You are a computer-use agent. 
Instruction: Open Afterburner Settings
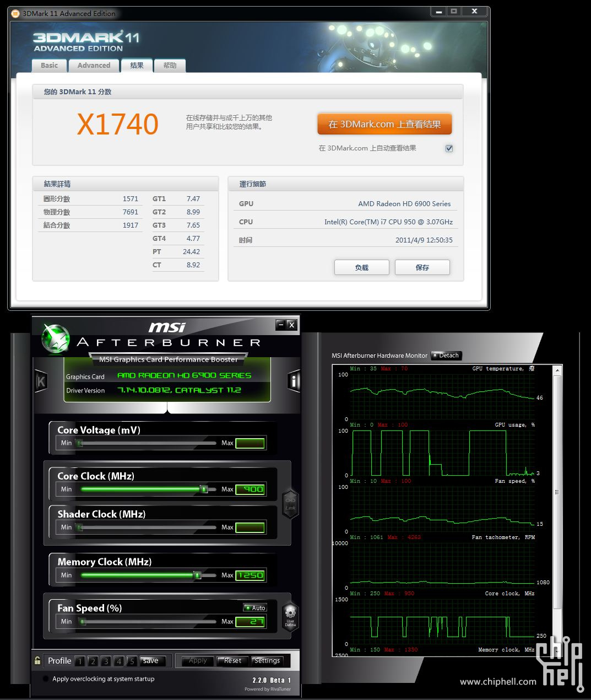[267, 661]
